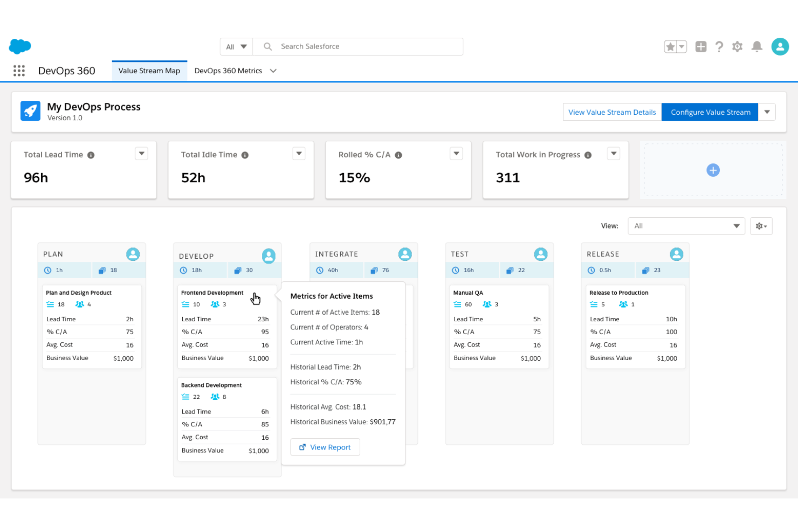Open the DevOps 360 Metrics tab
798x532 pixels.
point(229,71)
